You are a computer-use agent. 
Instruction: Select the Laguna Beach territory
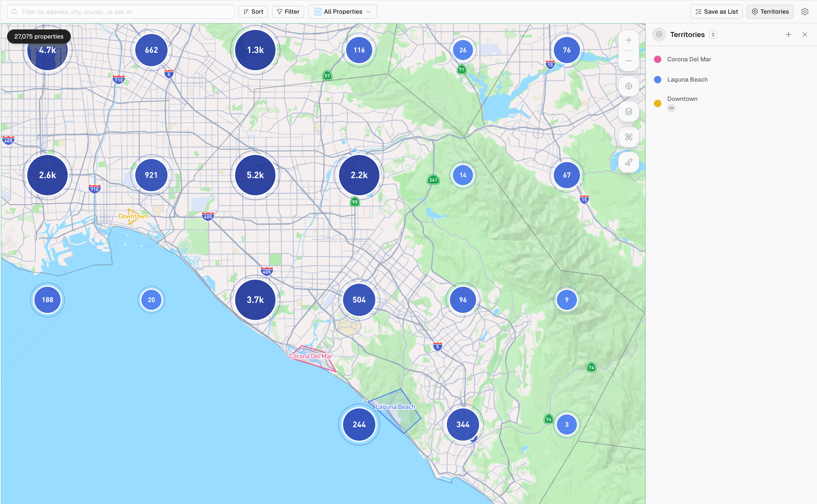tap(687, 79)
